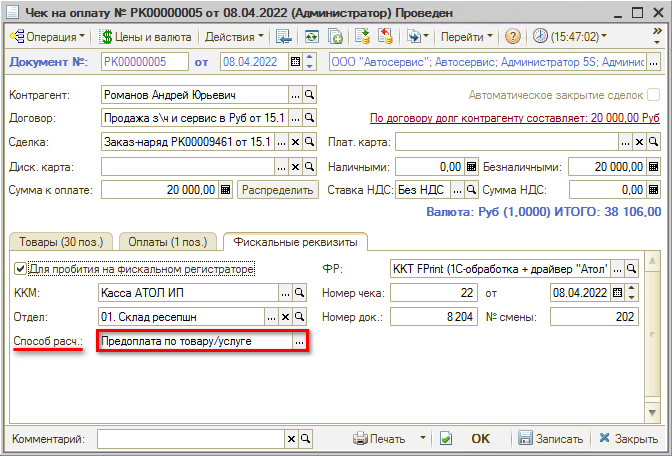672x456 pixels.
Task: Click the Распределить button
Action: point(277,189)
